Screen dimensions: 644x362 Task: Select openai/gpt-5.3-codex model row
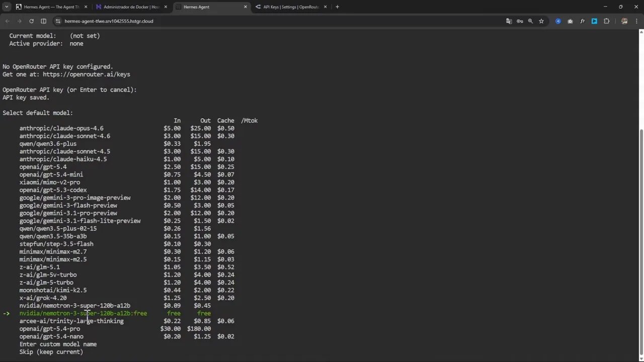click(127, 190)
